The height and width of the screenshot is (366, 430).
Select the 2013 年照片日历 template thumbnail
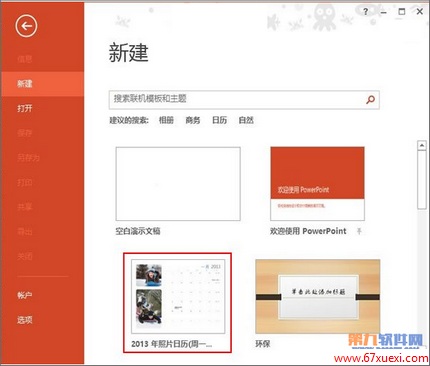click(x=178, y=296)
